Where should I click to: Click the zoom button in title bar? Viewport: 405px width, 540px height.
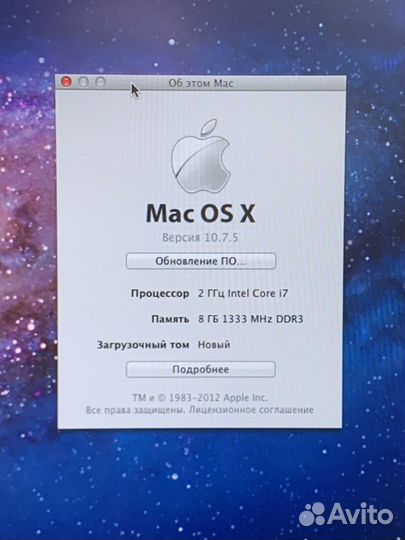point(100,82)
